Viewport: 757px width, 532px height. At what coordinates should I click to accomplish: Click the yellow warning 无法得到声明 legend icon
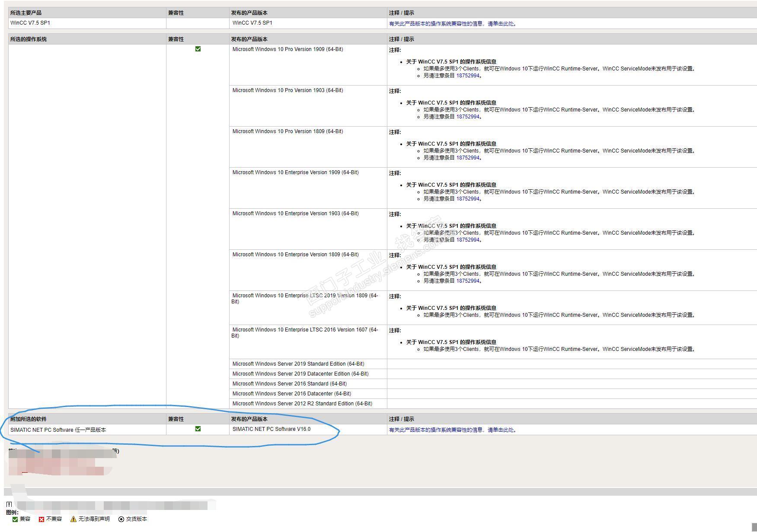pos(73,519)
